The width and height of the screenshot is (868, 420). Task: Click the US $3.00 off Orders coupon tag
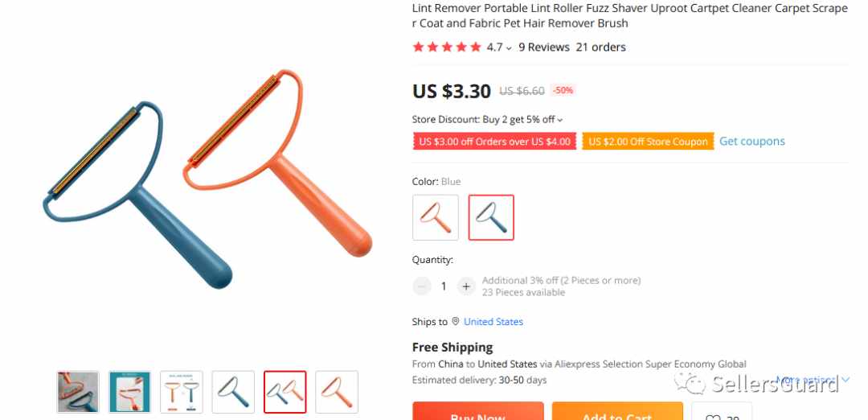point(494,142)
